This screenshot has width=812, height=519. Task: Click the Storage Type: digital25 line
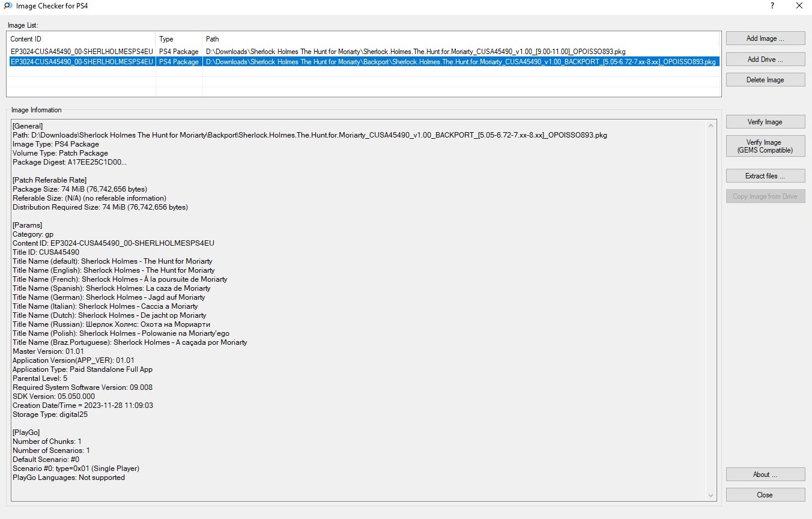(50, 414)
